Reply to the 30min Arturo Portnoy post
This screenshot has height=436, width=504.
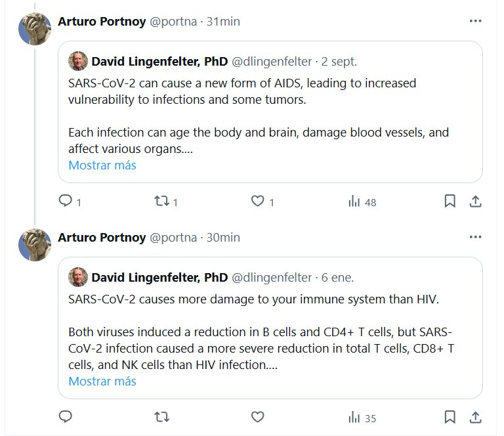click(x=66, y=417)
